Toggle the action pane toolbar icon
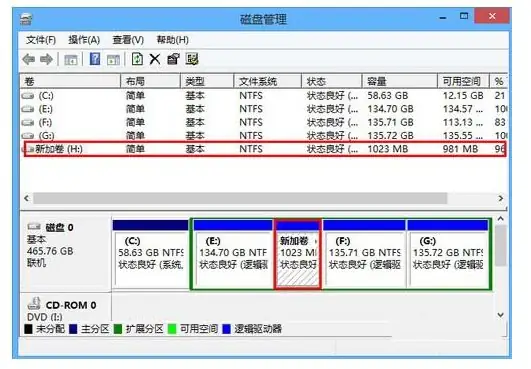This screenshot has width=531, height=369. tap(113, 60)
